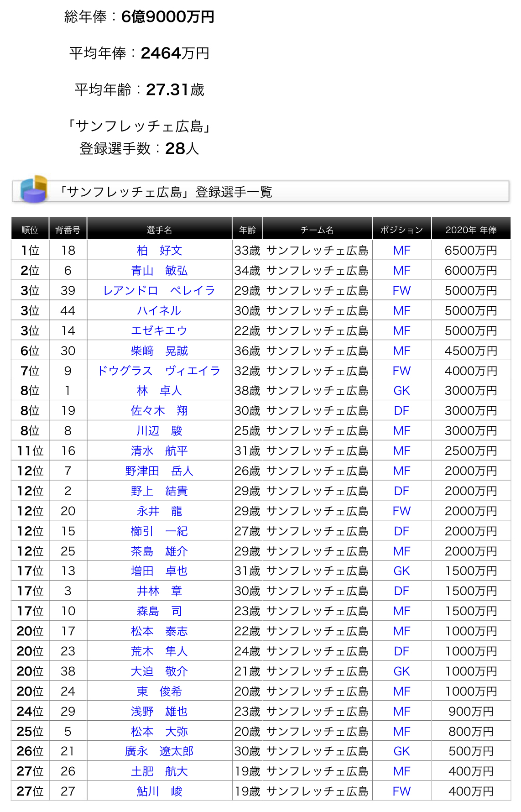The height and width of the screenshot is (812, 521).
Task: Open player link 松本 泰志
Action: pos(159,631)
